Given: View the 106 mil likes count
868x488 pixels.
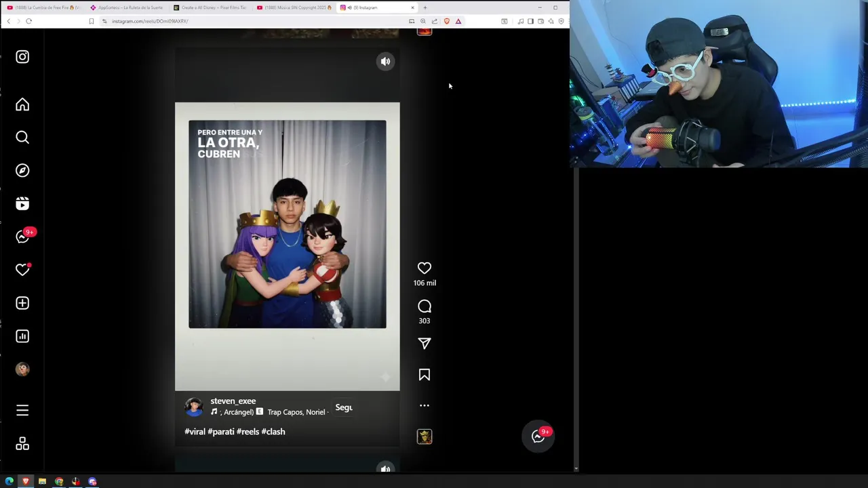Looking at the screenshot, I should pyautogui.click(x=425, y=283).
